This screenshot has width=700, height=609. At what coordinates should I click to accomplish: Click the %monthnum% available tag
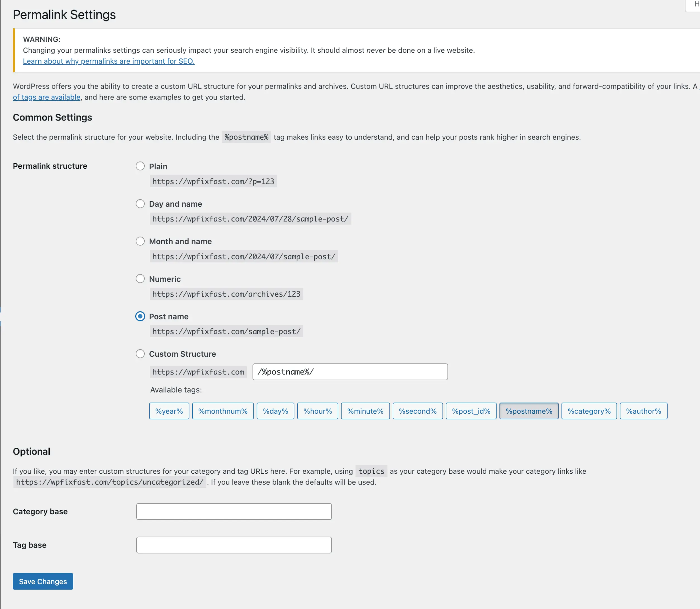pyautogui.click(x=222, y=411)
